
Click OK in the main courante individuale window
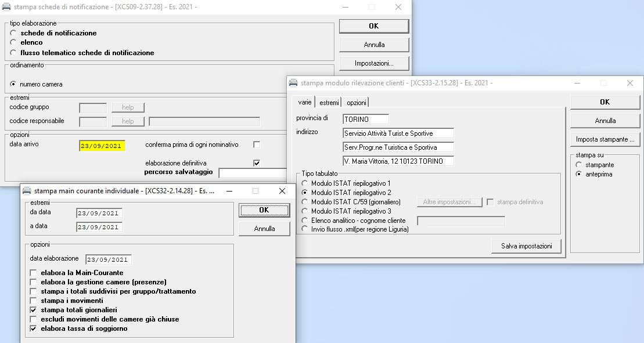click(264, 210)
